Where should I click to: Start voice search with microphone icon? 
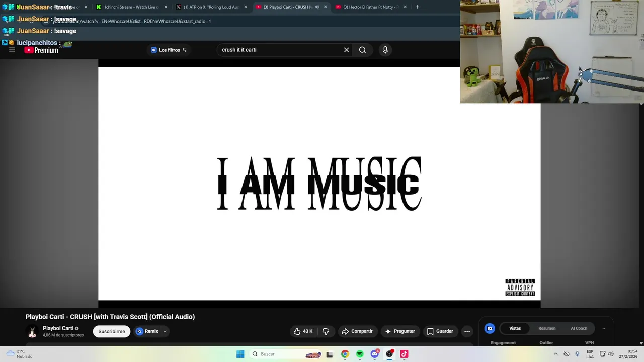[x=385, y=50]
